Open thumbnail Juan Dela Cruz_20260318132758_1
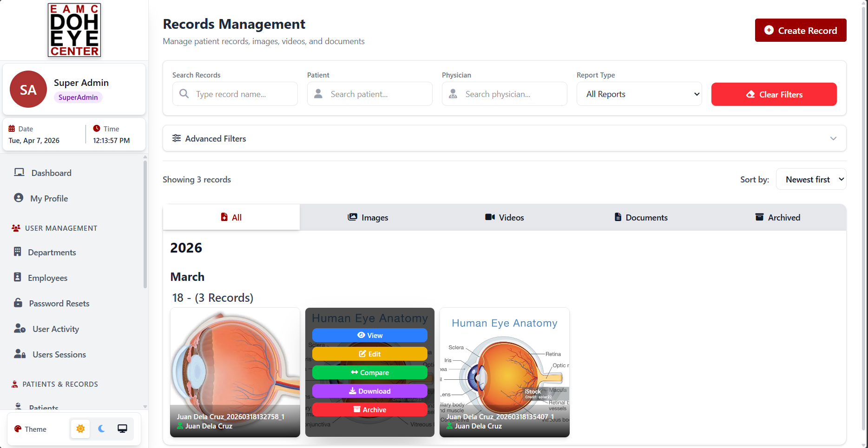The height and width of the screenshot is (448, 868). (x=235, y=372)
